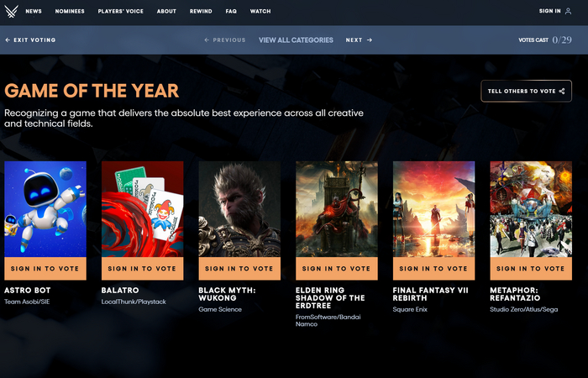The image size is (588, 378).
Task: Select the Black Myth: Wukong cover image
Action: (239, 209)
